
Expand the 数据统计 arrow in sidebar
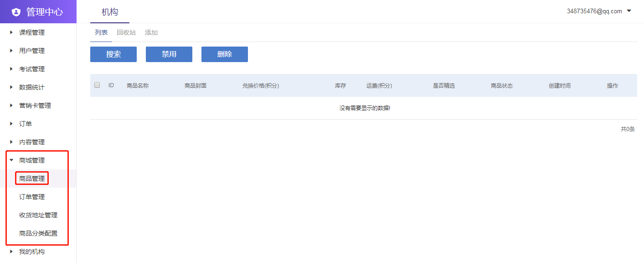coord(11,87)
